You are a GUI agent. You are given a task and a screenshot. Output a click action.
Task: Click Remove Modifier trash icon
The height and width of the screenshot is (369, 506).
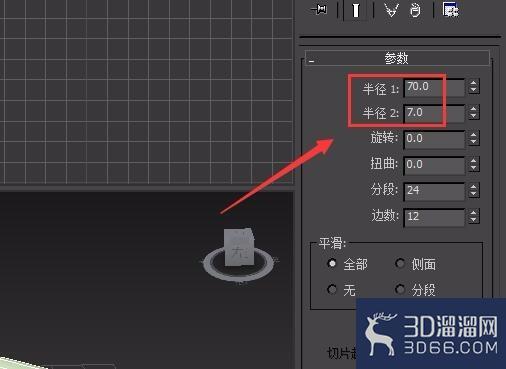(415, 10)
